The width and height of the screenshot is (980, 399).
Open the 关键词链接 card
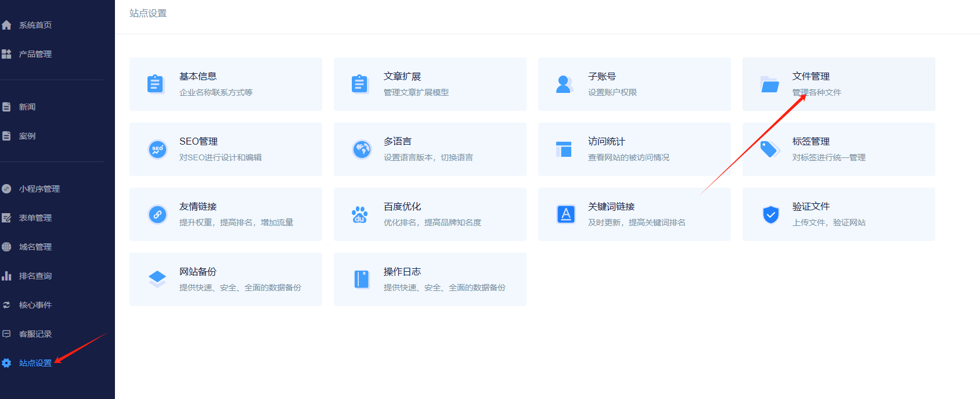634,214
